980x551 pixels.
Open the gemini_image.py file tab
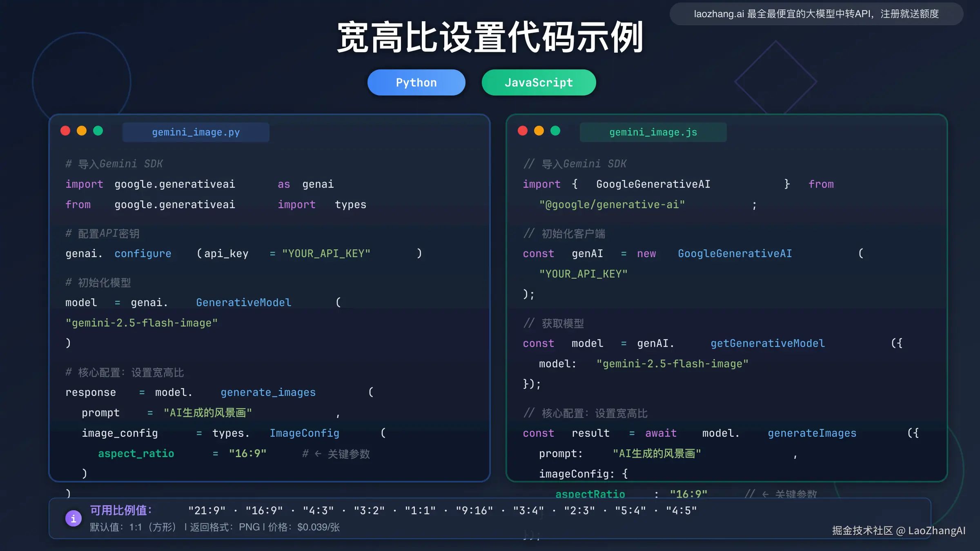196,132
